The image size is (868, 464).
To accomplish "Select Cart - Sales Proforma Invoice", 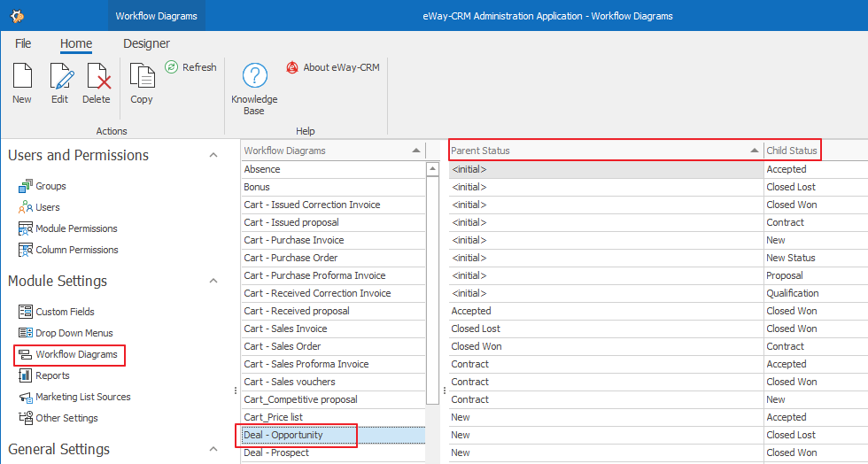I will pos(333,364).
